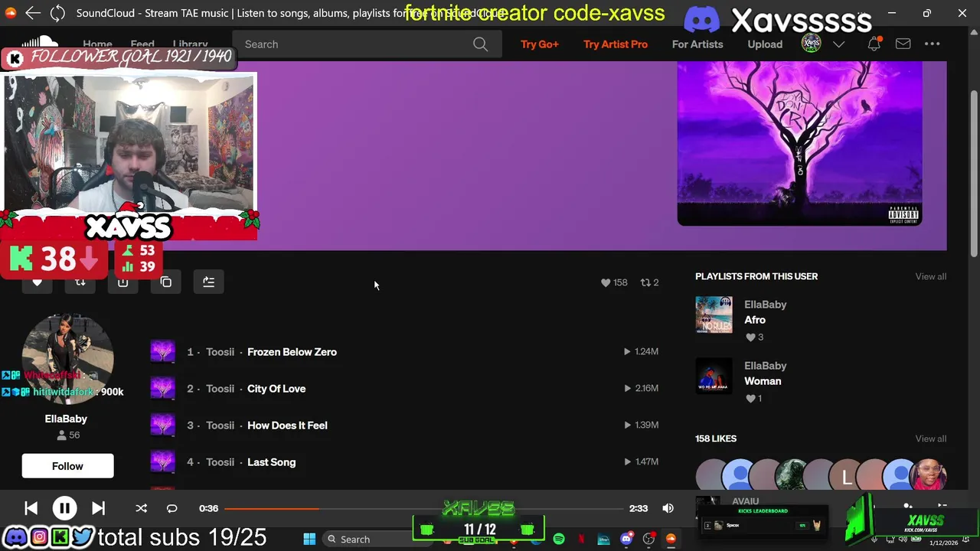Share the playlist
980x551 pixels.
123,282
